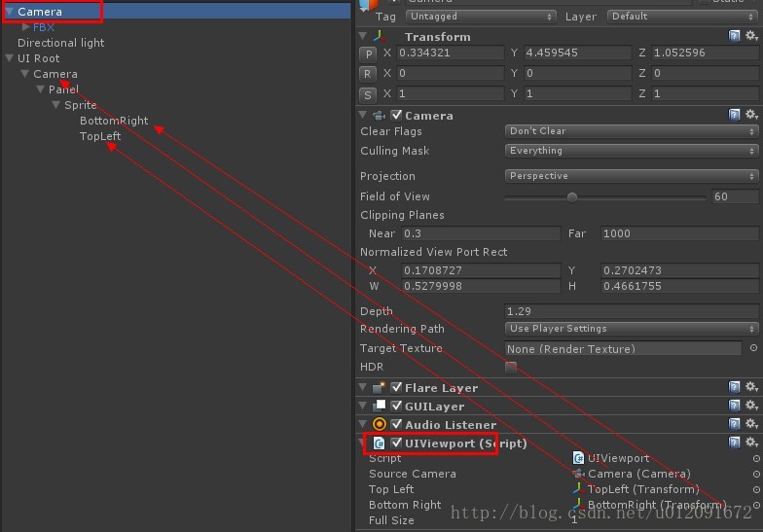Open the Layer dropdown showing Default

[x=683, y=16]
